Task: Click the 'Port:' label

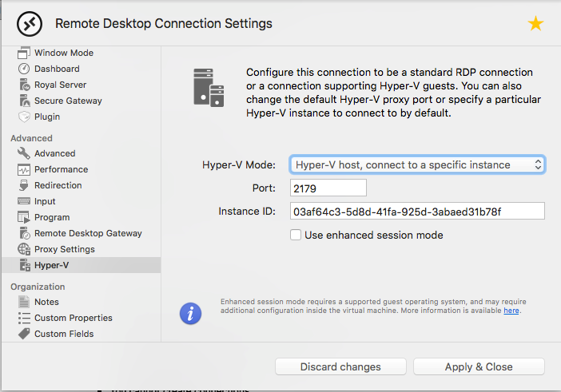Action: pyautogui.click(x=264, y=188)
